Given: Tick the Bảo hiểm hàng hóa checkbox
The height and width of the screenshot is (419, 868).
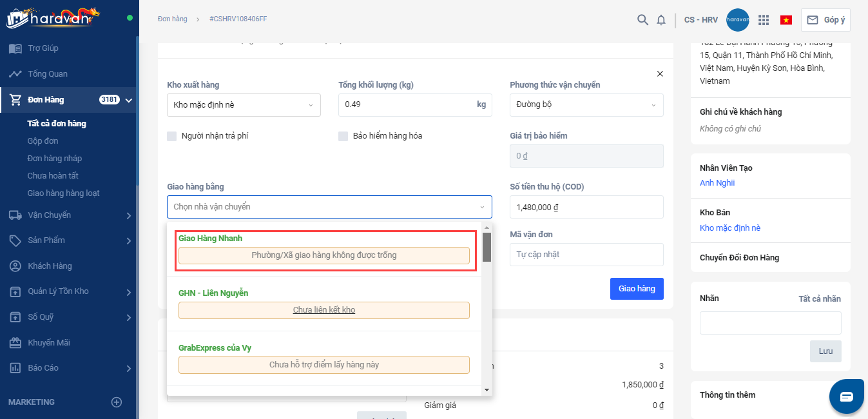Looking at the screenshot, I should coord(343,136).
